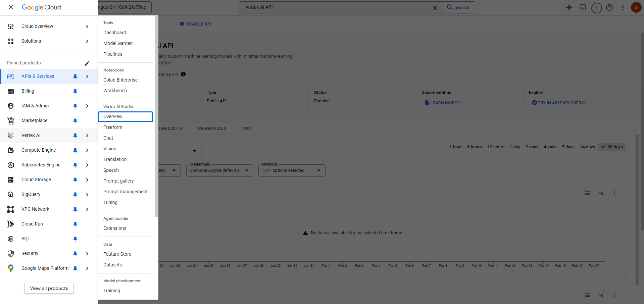Click the Cloud Storage icon

tap(11, 180)
